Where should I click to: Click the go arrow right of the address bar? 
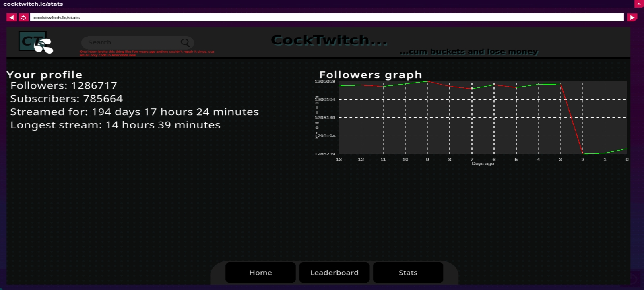(632, 17)
